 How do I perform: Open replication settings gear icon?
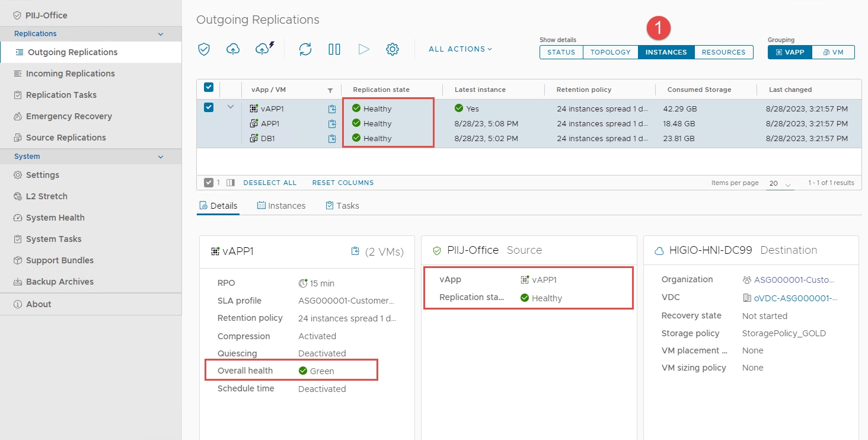coord(392,49)
